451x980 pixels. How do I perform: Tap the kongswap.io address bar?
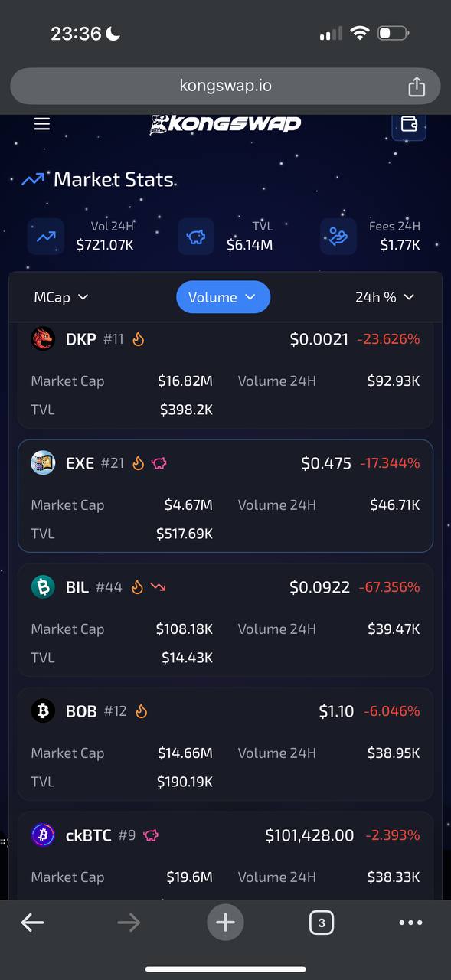(225, 86)
